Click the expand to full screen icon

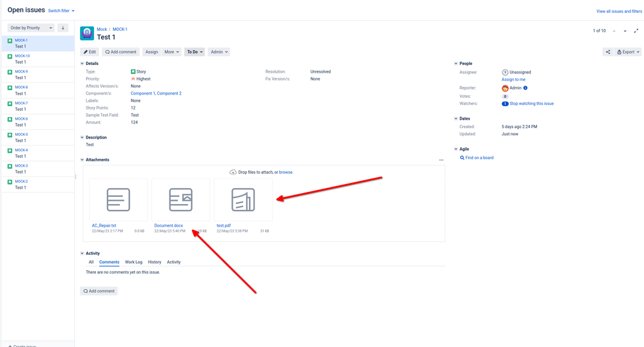636,31
